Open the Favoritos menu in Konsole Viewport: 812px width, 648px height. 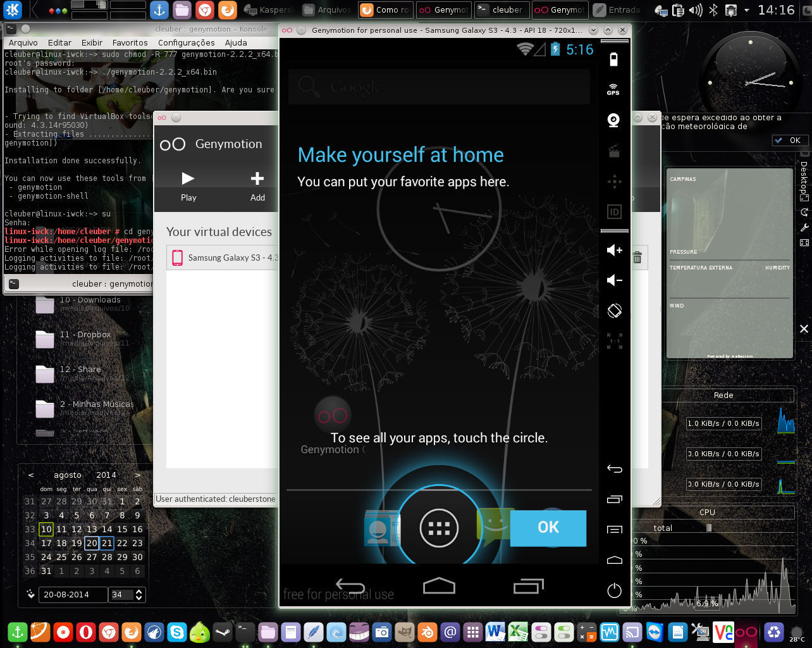[x=130, y=42]
